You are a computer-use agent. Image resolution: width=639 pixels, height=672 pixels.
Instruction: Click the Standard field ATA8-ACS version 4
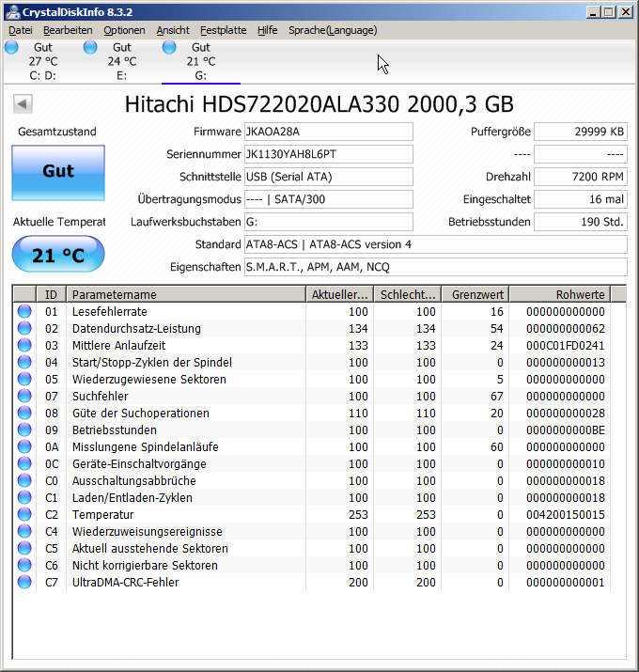click(436, 244)
